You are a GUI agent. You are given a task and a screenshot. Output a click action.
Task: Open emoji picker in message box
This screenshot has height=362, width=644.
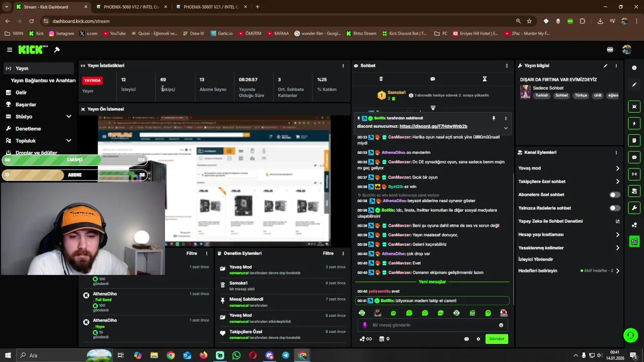pos(501,325)
